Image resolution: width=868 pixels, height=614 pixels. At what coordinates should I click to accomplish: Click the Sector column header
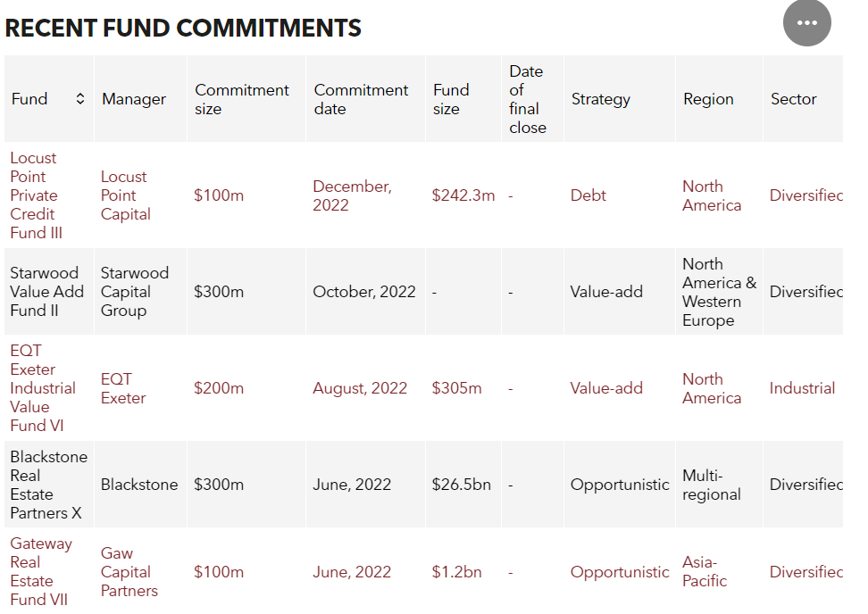click(x=793, y=99)
